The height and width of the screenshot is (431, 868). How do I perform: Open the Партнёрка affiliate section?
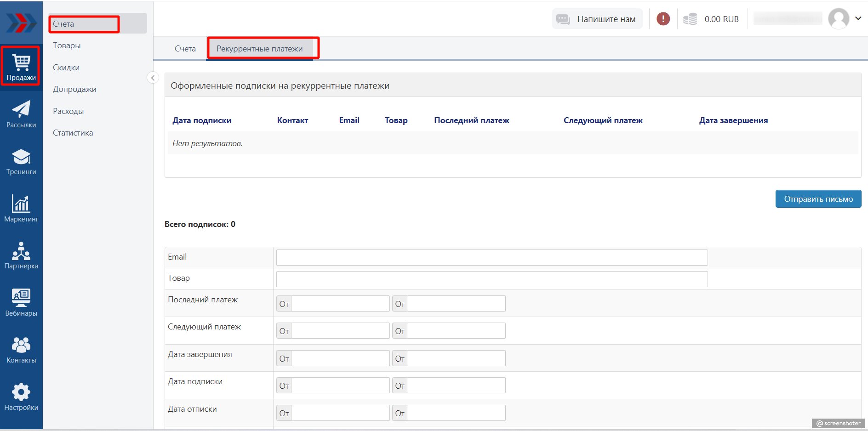point(21,255)
